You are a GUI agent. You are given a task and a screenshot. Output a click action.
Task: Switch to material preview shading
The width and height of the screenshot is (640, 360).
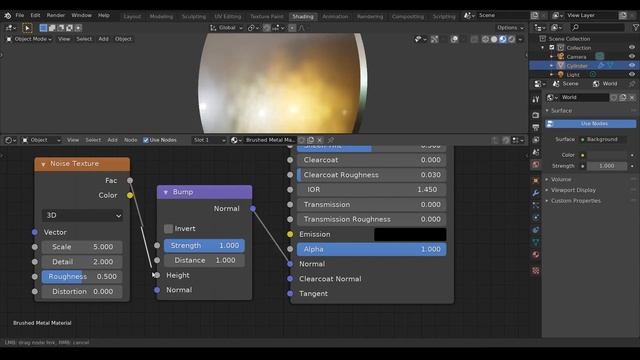tap(503, 39)
